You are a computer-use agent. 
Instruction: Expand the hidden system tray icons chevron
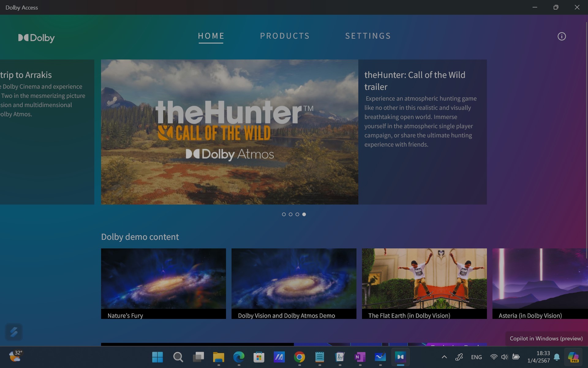click(x=444, y=357)
